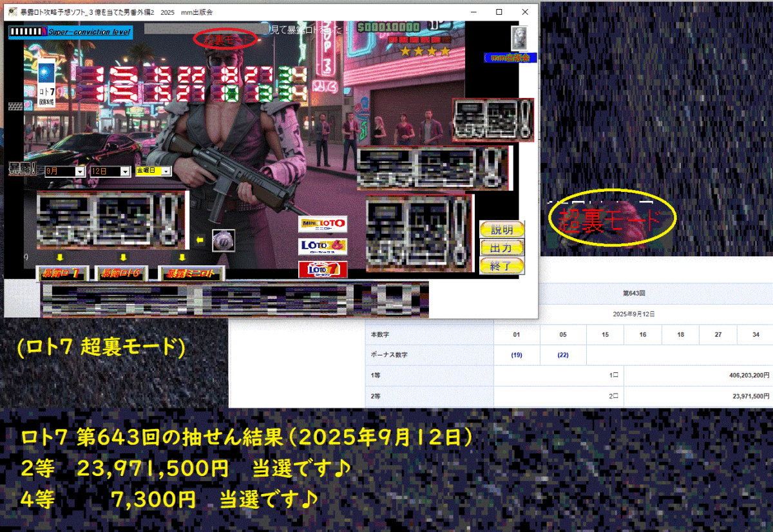
Task: Click winning number 16 in results table
Action: pyautogui.click(x=644, y=335)
